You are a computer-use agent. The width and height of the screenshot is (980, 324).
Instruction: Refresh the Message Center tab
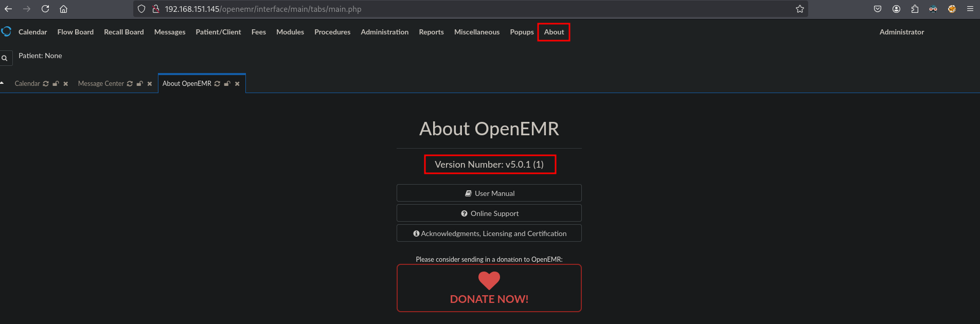click(130, 84)
